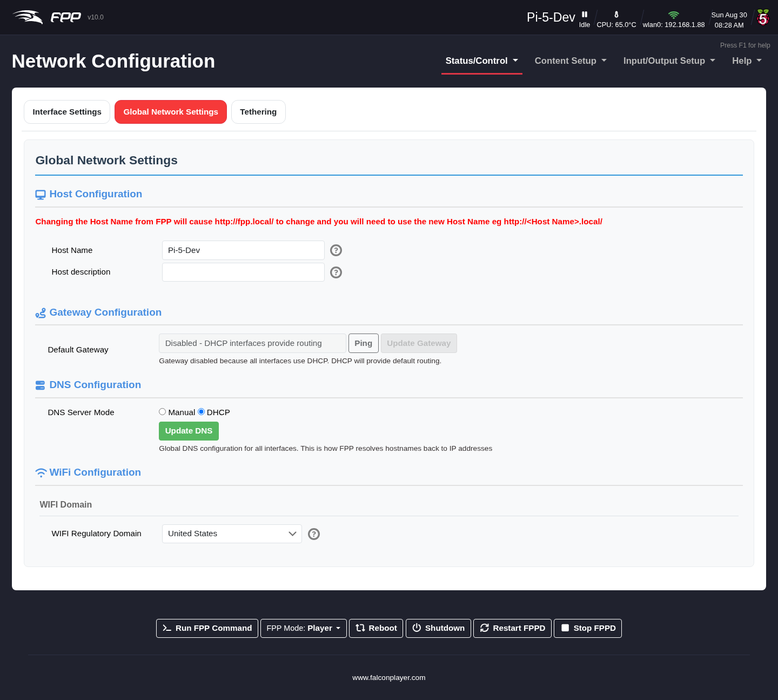
Task: Click the Restart FPPD button
Action: 512,628
